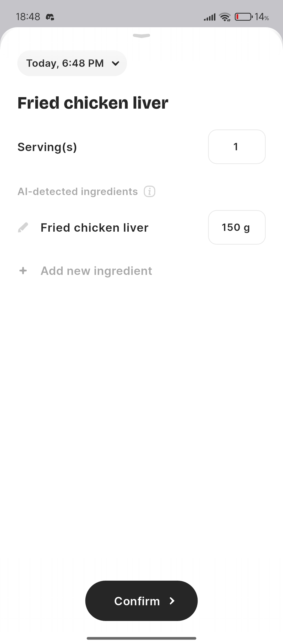Edit the Serving(s) quantity field

point(237,147)
